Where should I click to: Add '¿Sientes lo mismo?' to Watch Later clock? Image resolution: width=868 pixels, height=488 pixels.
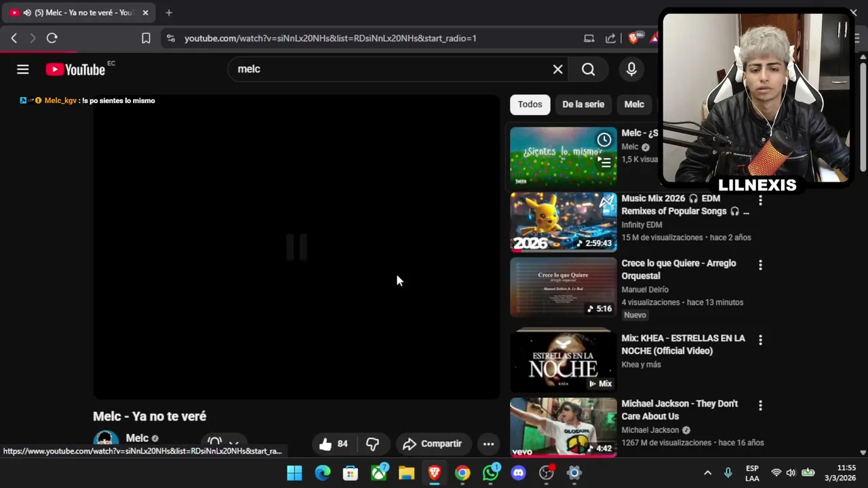pyautogui.click(x=604, y=140)
